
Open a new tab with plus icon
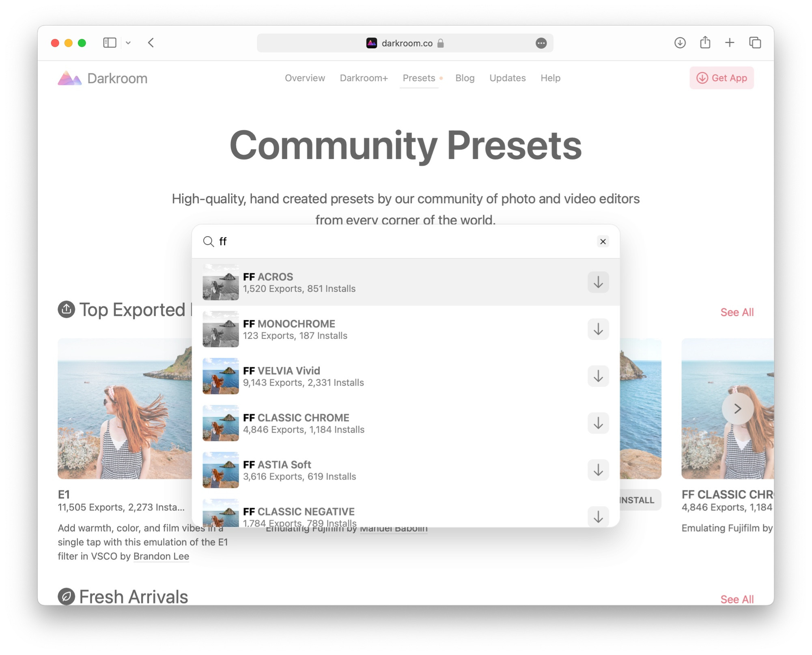pos(730,43)
